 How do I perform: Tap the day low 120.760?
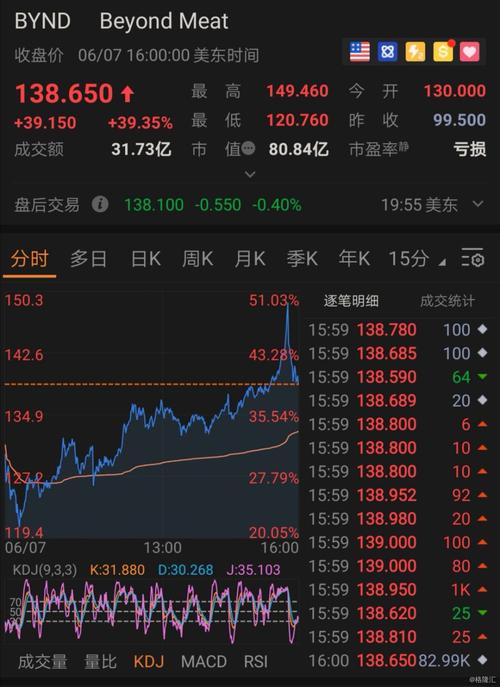tap(297, 120)
